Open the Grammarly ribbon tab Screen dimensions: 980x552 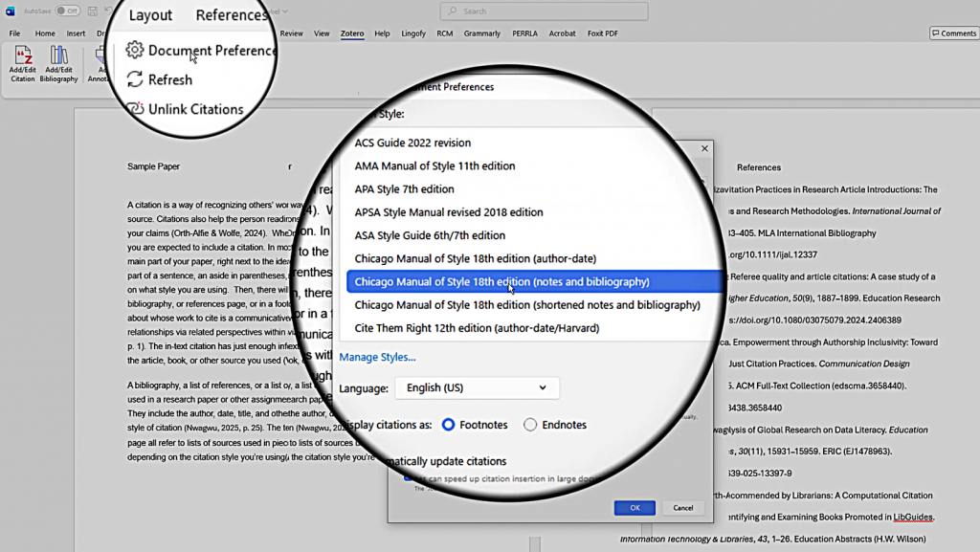pos(481,33)
